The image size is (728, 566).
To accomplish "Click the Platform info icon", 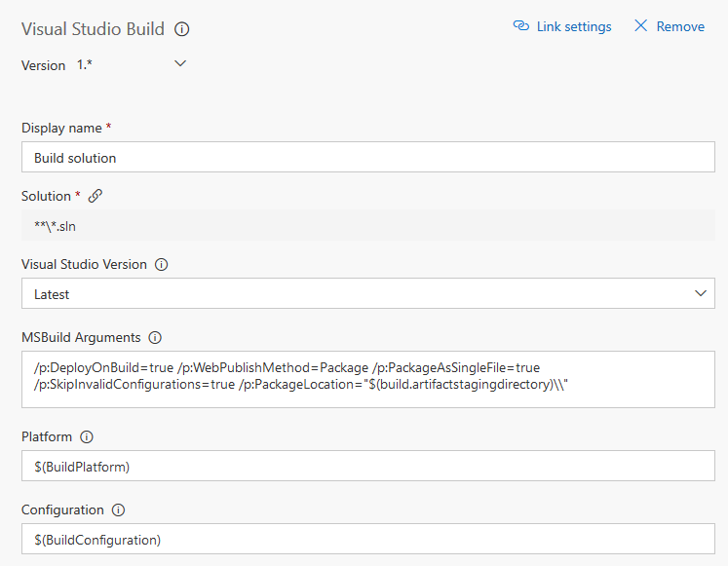I will [87, 437].
